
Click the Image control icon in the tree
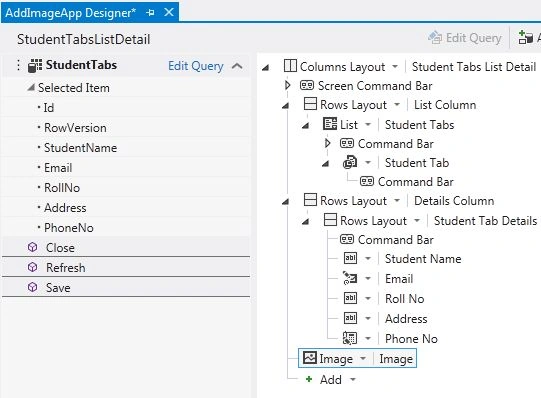[x=309, y=358]
